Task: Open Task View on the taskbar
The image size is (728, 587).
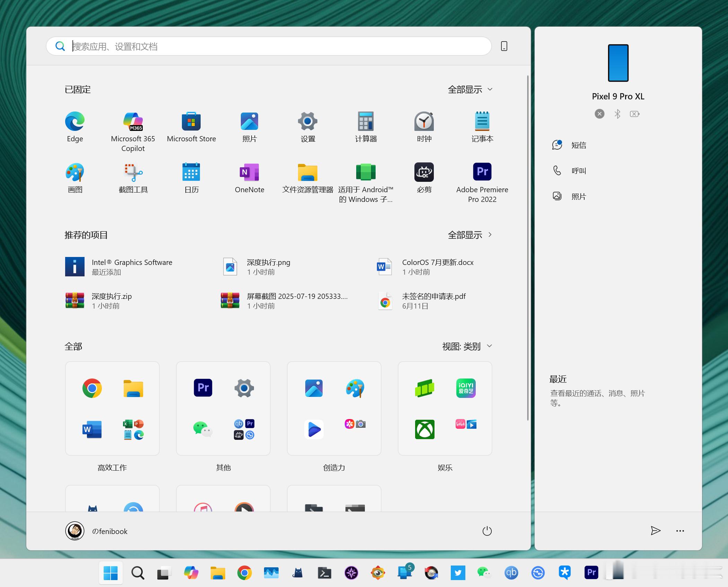Action: (164, 573)
